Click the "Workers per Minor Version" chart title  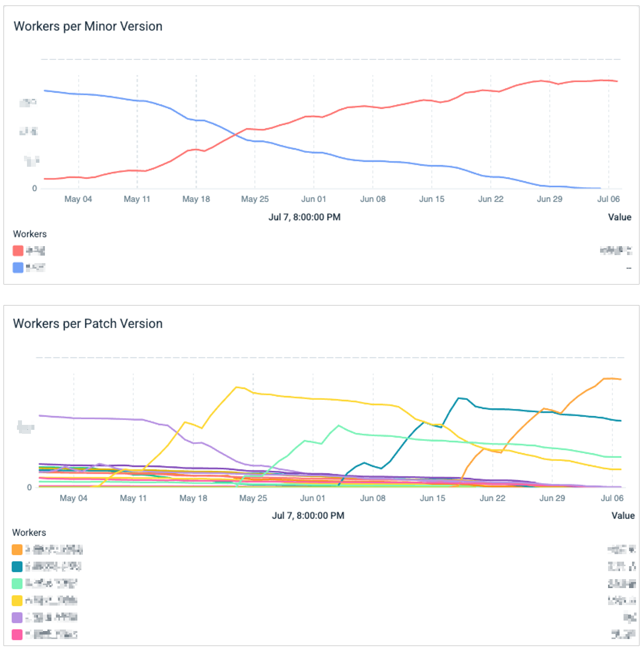click(88, 26)
